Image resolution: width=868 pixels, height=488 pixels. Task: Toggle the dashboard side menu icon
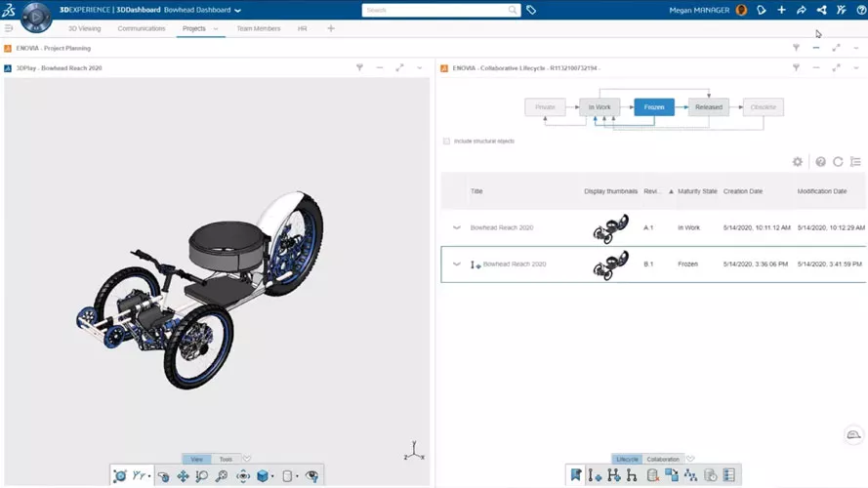(x=9, y=28)
